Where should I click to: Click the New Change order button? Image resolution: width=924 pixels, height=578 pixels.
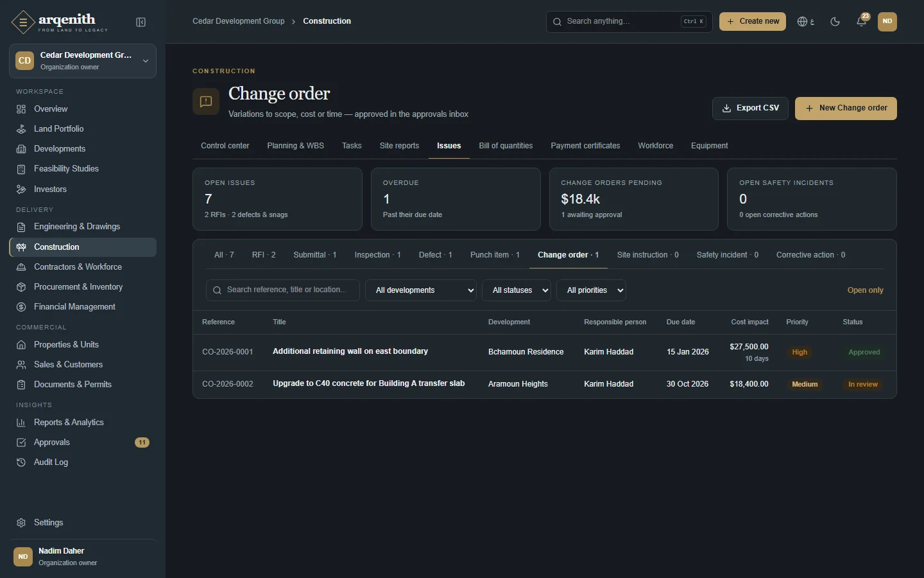click(x=846, y=109)
